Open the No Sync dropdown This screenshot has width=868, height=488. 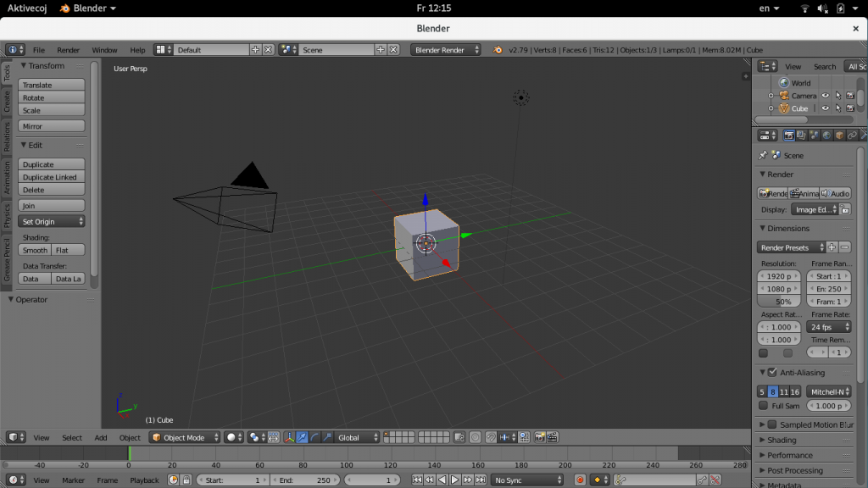click(x=527, y=480)
